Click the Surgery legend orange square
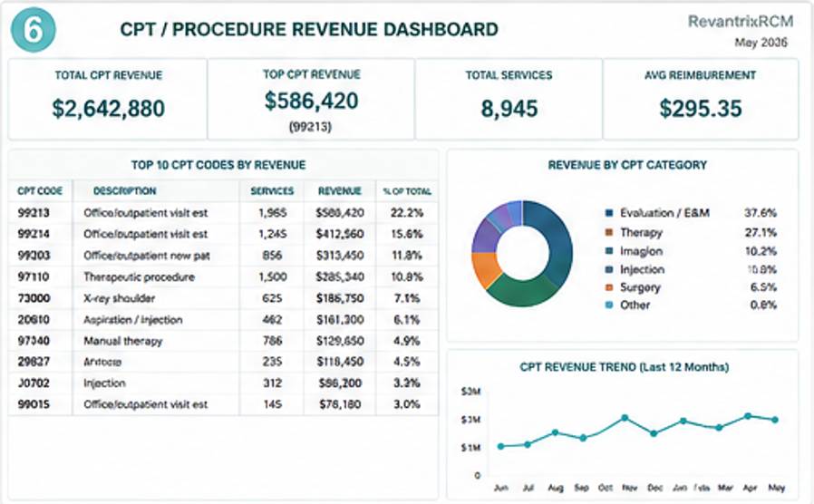Image resolution: width=814 pixels, height=504 pixels. pos(609,287)
